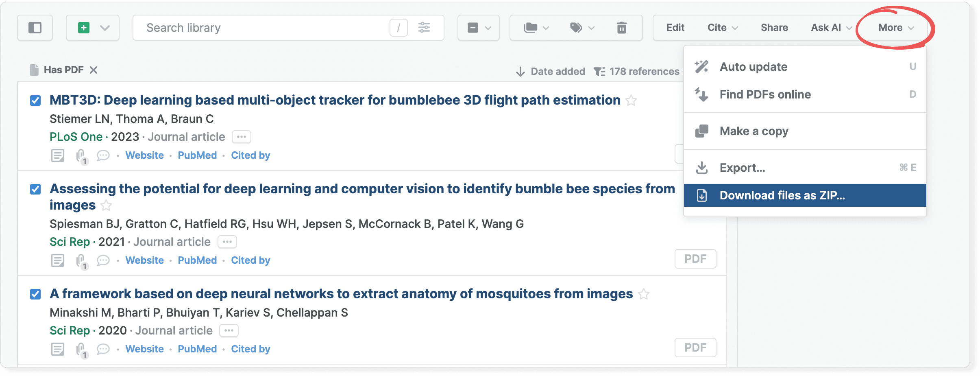Image resolution: width=980 pixels, height=376 pixels.
Task: Open notes icon for MBT3D article
Action: click(58, 155)
